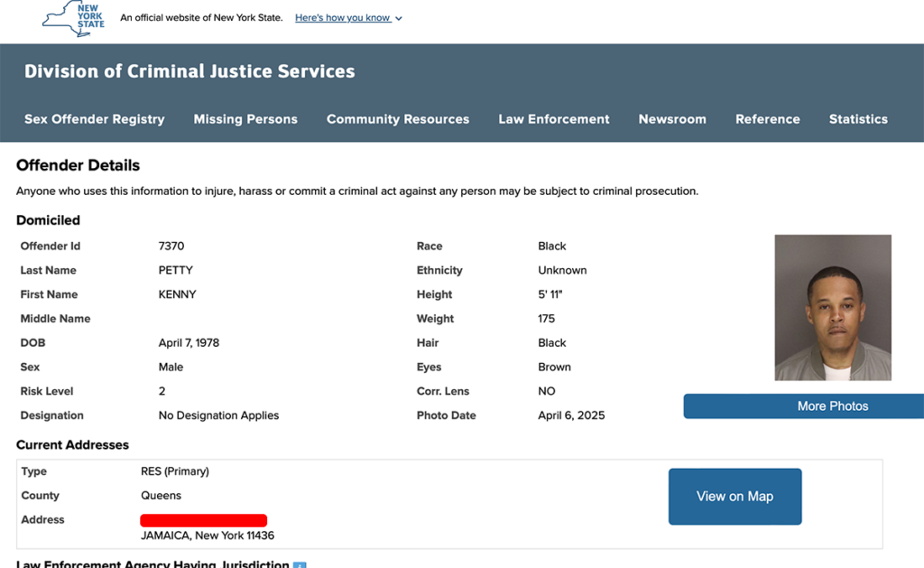
Task: Click the Offender Id value 7370
Action: tap(171, 246)
